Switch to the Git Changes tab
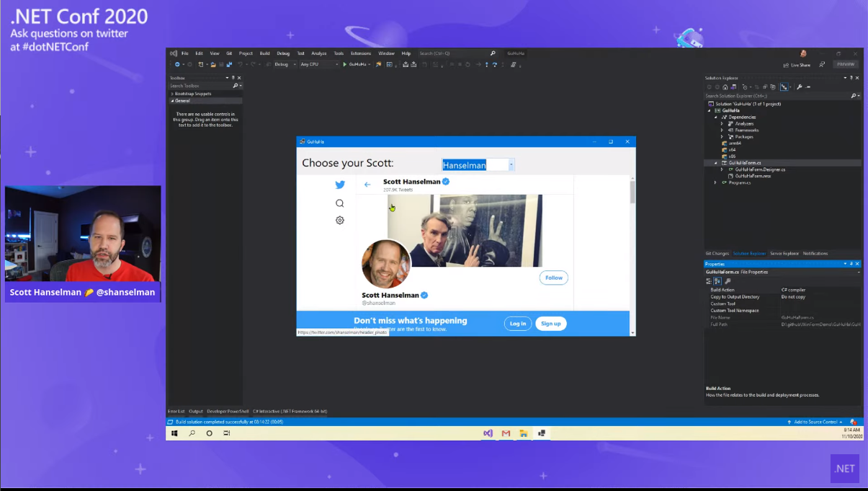868x491 pixels. (x=717, y=253)
